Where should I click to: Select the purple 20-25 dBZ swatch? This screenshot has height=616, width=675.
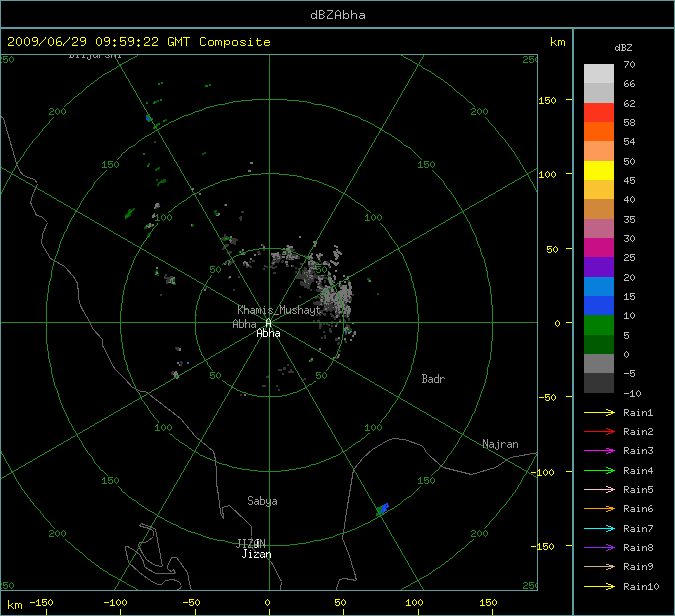[x=599, y=267]
